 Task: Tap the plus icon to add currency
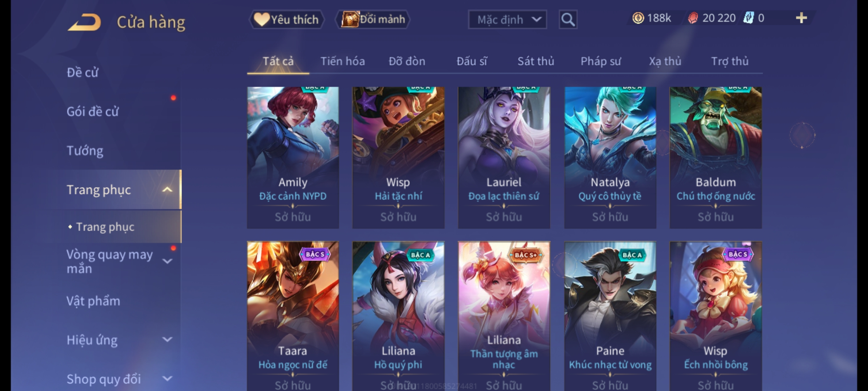coord(801,18)
